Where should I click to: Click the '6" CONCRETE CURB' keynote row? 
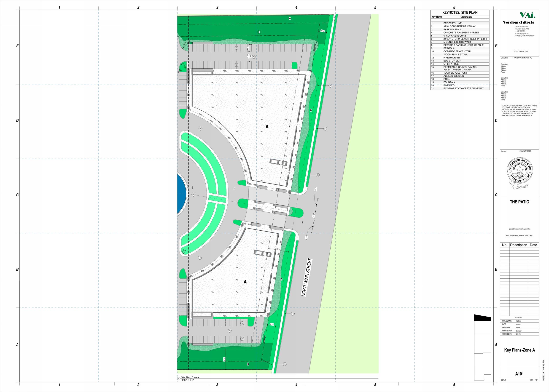(x=460, y=36)
